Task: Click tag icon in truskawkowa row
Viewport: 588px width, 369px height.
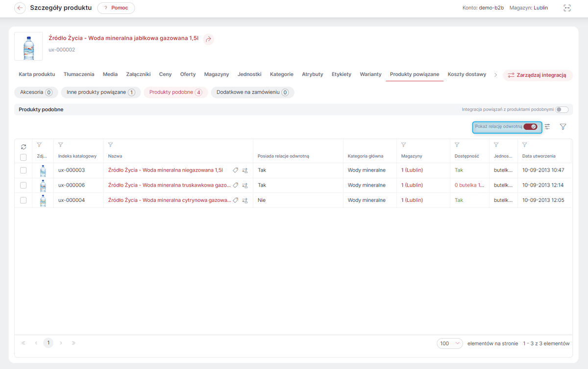Action: pyautogui.click(x=236, y=185)
